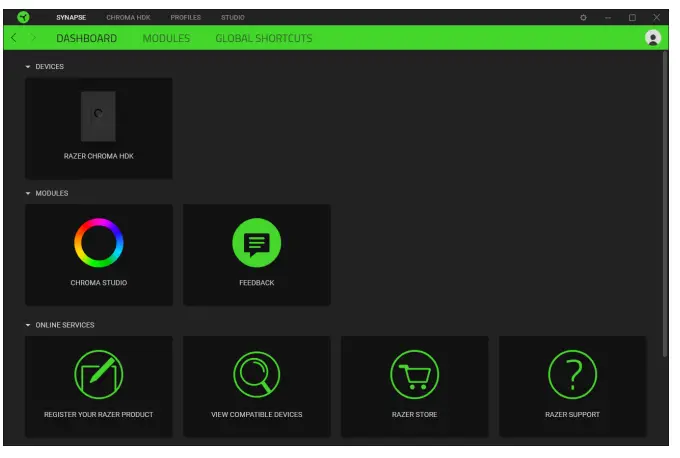Open the Razer Support question mark icon
This screenshot has width=680, height=458.
(x=572, y=374)
